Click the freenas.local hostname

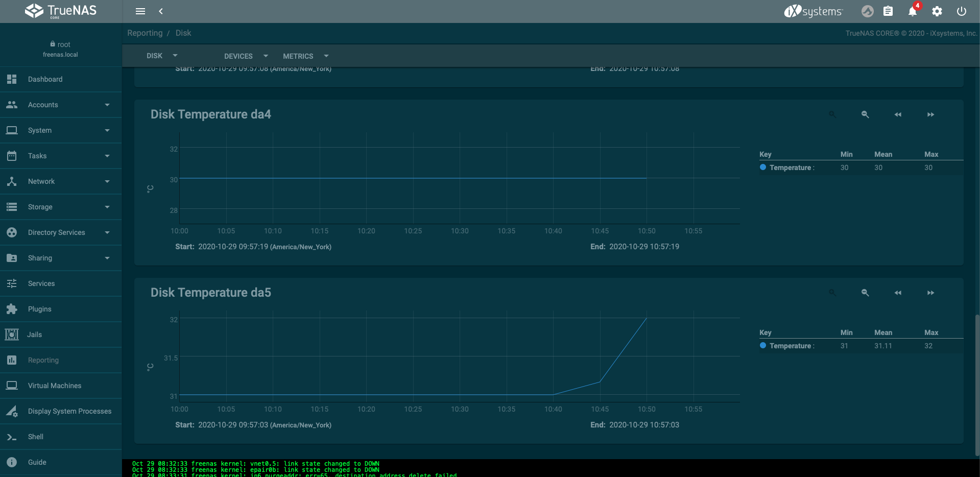click(60, 55)
